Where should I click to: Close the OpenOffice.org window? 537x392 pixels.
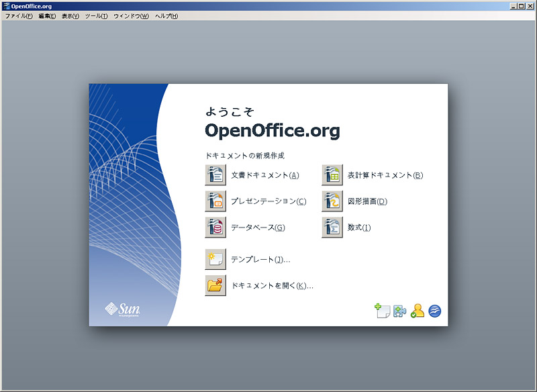530,6
